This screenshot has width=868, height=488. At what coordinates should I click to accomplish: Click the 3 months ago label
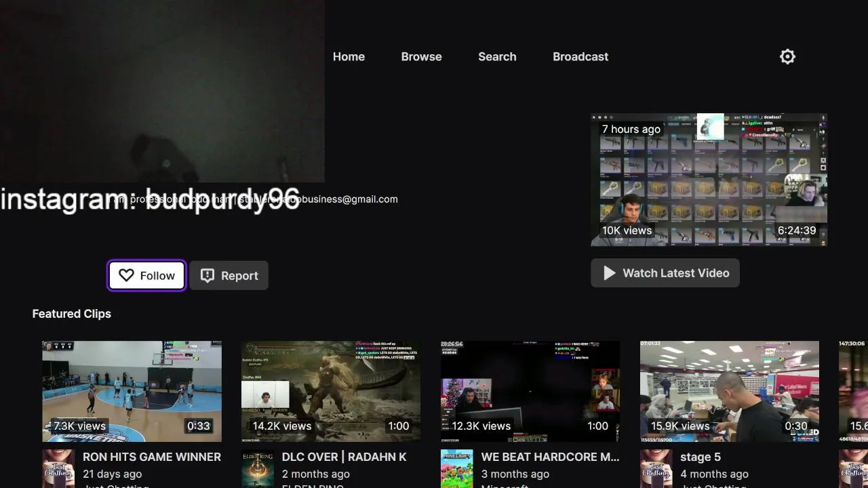(x=515, y=474)
